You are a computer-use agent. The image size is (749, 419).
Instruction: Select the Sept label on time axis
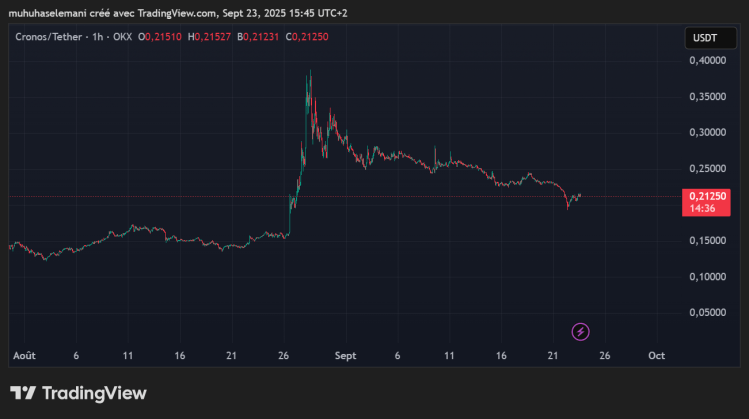point(346,356)
